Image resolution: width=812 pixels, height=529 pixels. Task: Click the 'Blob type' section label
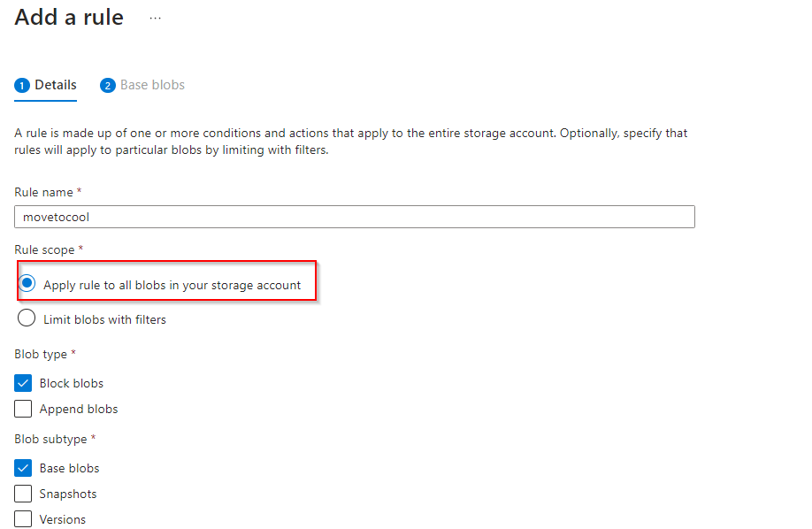coord(41,354)
